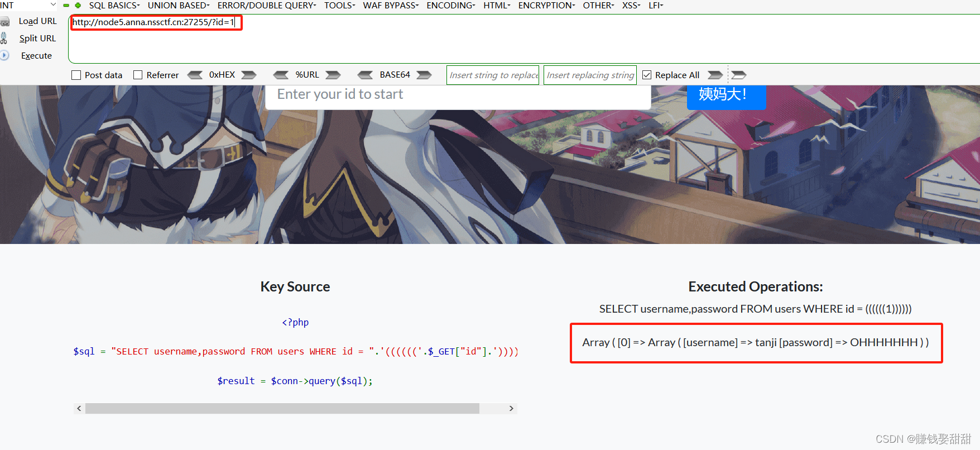Open the INT dropdown selector
The height and width of the screenshot is (450, 980).
click(28, 5)
